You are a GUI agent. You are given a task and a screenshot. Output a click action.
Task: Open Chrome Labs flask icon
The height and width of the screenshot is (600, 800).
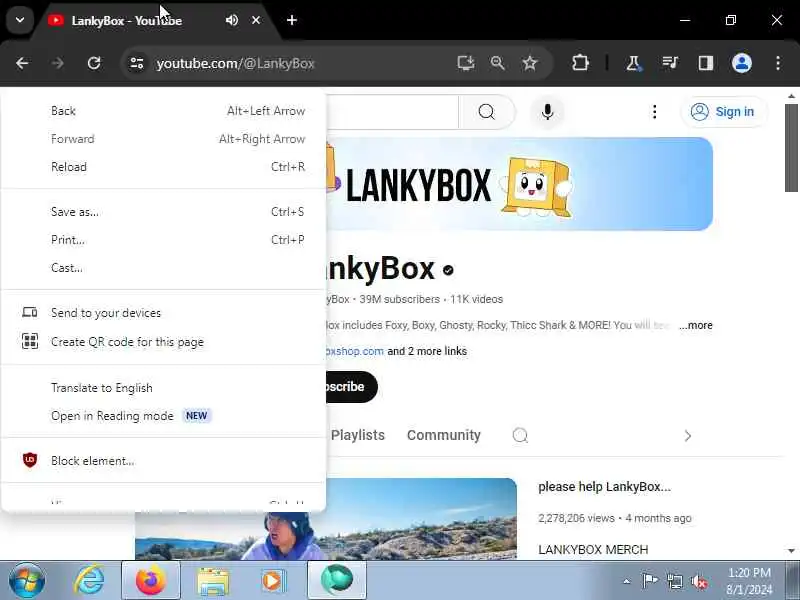[x=633, y=63]
